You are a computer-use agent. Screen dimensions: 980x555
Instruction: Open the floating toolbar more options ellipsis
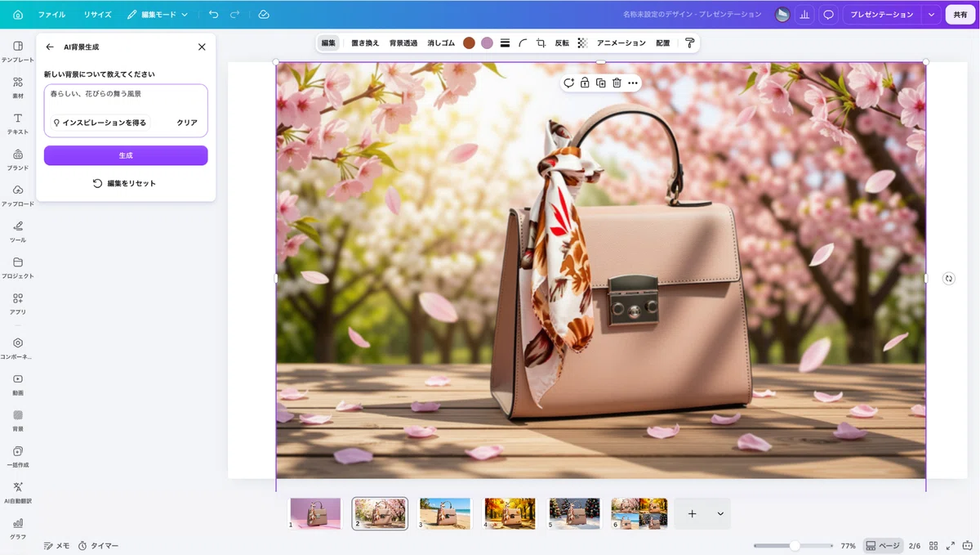click(633, 83)
